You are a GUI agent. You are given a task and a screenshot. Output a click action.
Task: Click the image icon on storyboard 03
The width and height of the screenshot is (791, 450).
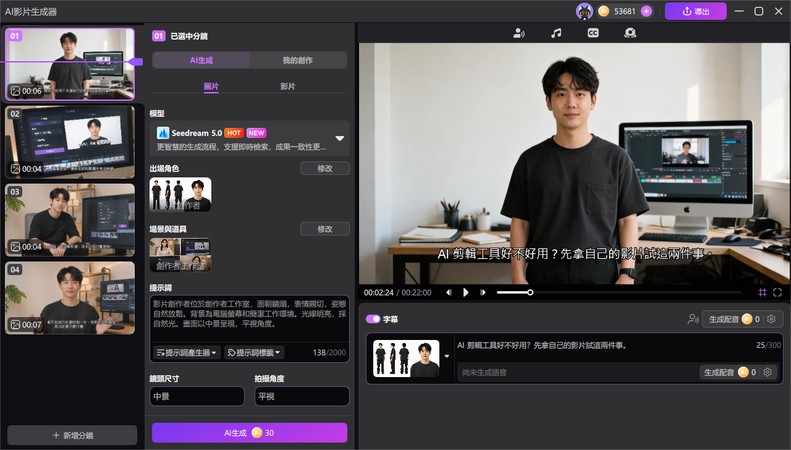tap(16, 247)
